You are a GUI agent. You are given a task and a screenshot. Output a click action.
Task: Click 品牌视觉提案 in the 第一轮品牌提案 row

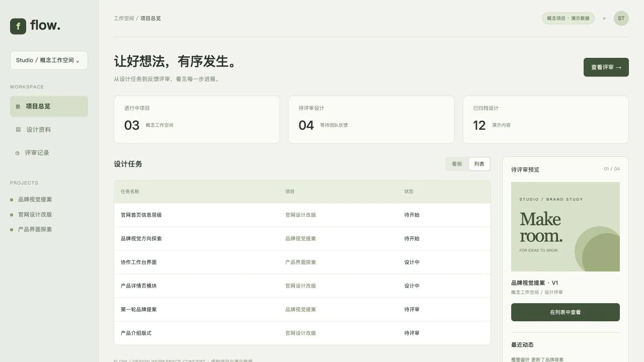[301, 310]
